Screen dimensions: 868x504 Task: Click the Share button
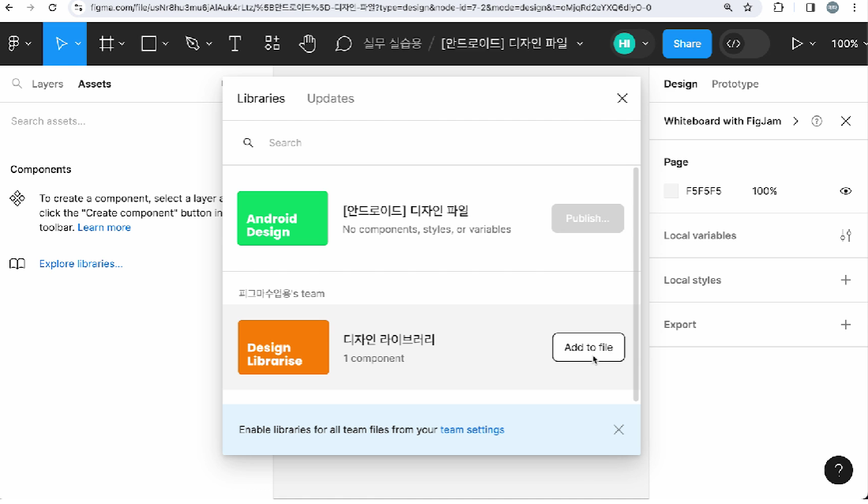[x=687, y=43]
